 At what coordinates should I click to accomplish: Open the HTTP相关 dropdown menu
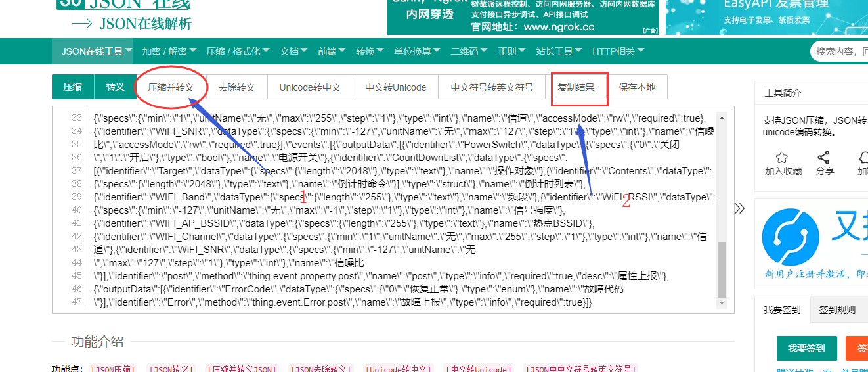click(618, 51)
